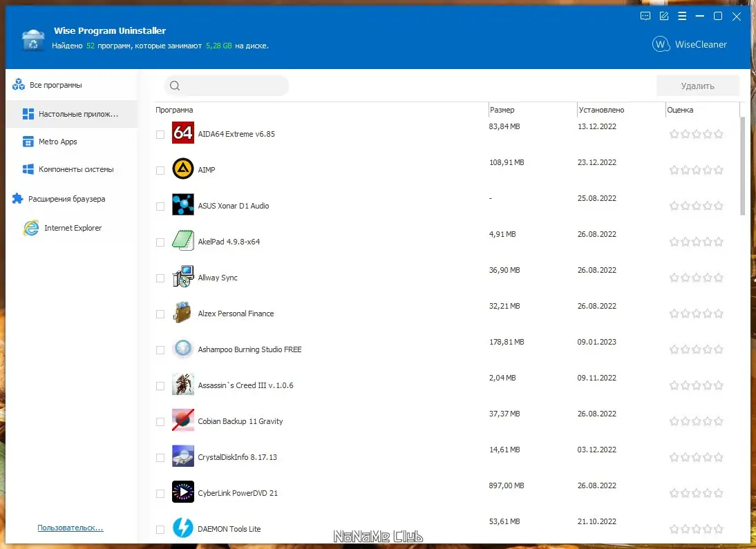Viewport: 756px width, 549px height.
Task: Click the 09.01.2023 install date
Action: (x=597, y=342)
